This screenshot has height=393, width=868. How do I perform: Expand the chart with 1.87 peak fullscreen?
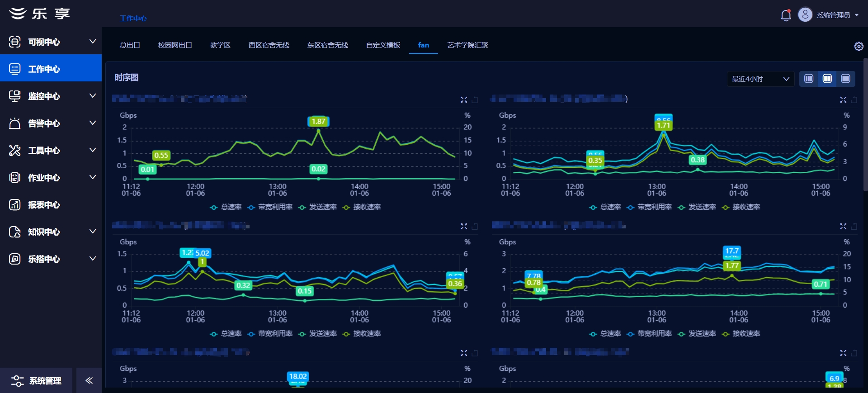tap(464, 99)
